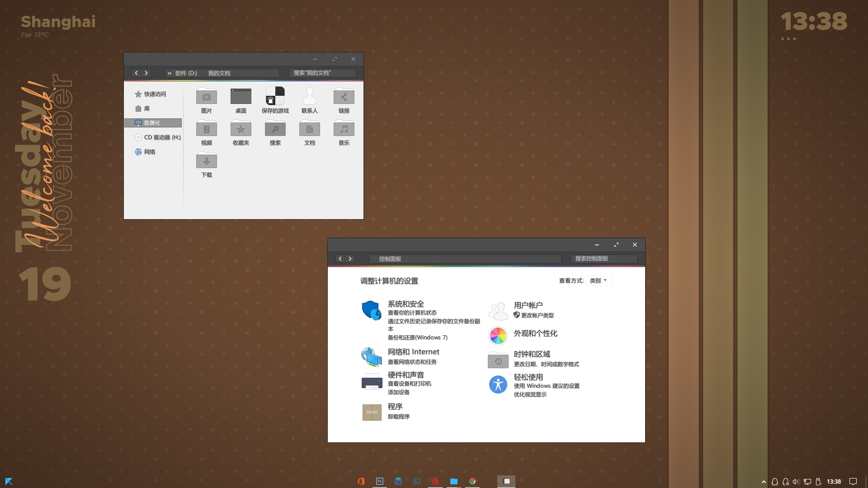Image resolution: width=868 pixels, height=488 pixels.
Task: Open the 搜索 folder icon
Action: click(275, 129)
